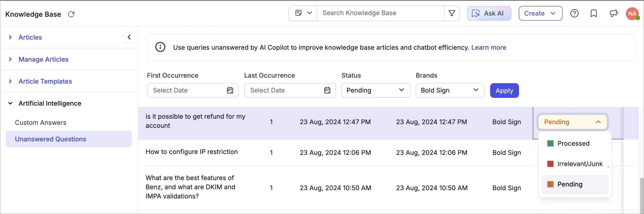Viewport: 644px width, 214px height.
Task: Click the orange Pending color swatch
Action: click(x=550, y=184)
